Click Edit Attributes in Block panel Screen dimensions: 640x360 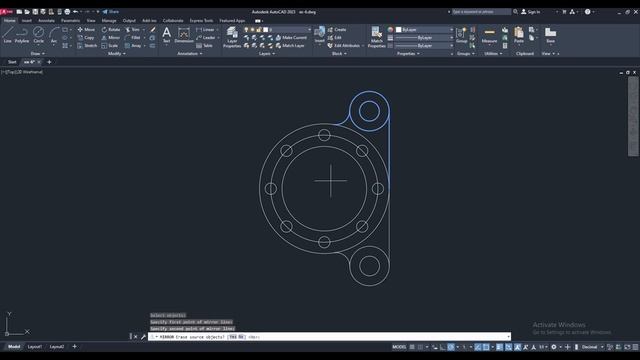[x=344, y=46]
